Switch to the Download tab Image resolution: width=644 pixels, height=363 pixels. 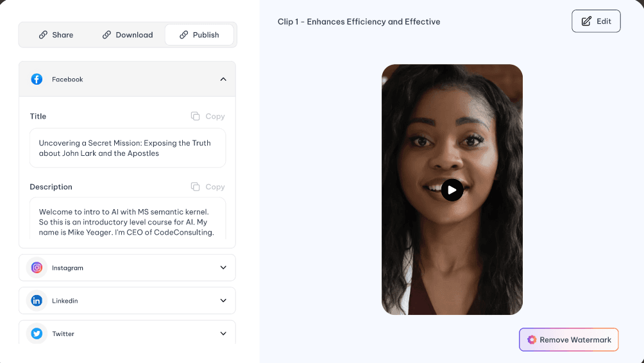[x=128, y=35]
